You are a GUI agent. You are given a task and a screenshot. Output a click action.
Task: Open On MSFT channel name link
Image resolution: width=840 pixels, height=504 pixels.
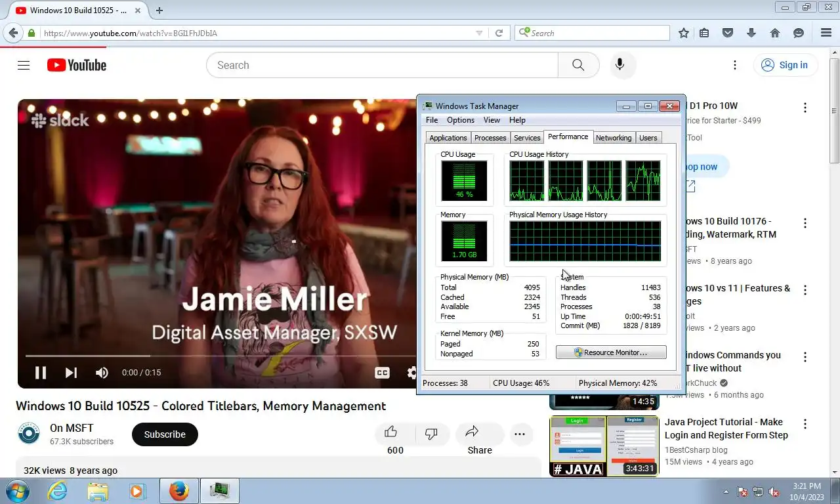pos(72,428)
